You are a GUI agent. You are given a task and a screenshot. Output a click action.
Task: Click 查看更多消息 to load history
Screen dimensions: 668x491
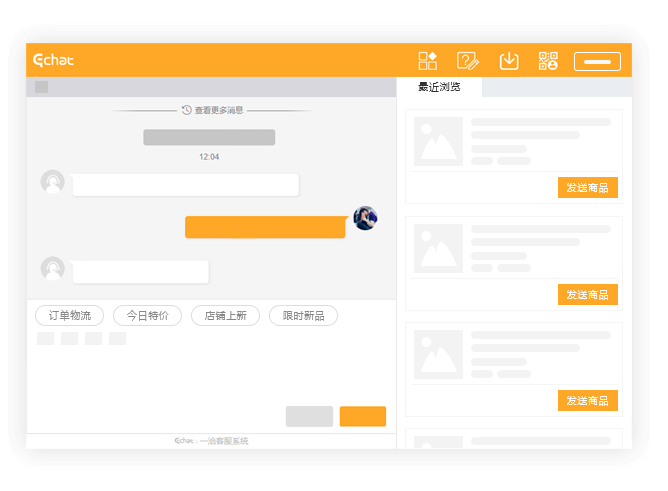pyautogui.click(x=219, y=110)
